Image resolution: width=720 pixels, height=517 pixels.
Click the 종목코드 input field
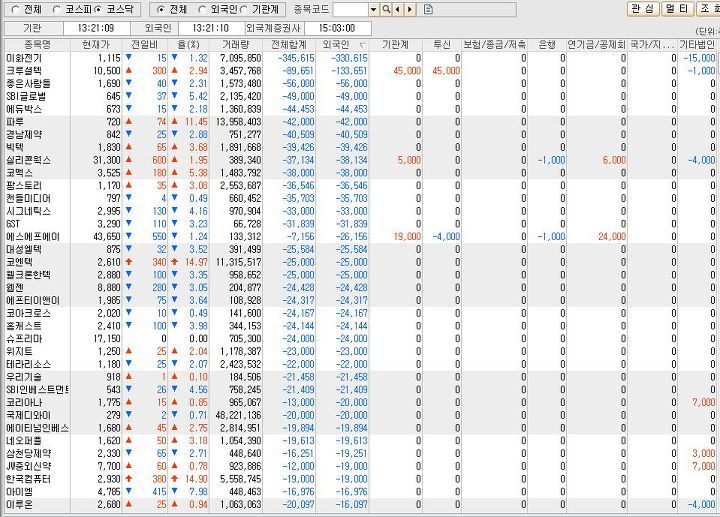tap(351, 9)
